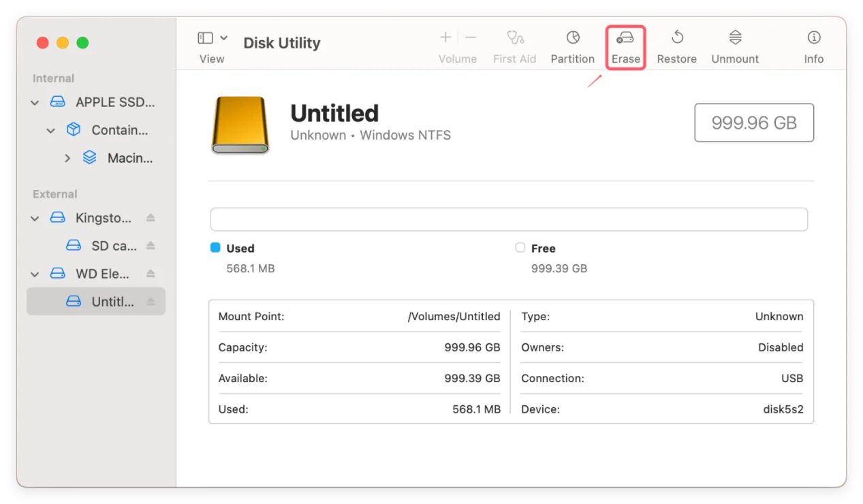The image size is (863, 504).
Task: Click the Container cube icon
Action: (74, 129)
